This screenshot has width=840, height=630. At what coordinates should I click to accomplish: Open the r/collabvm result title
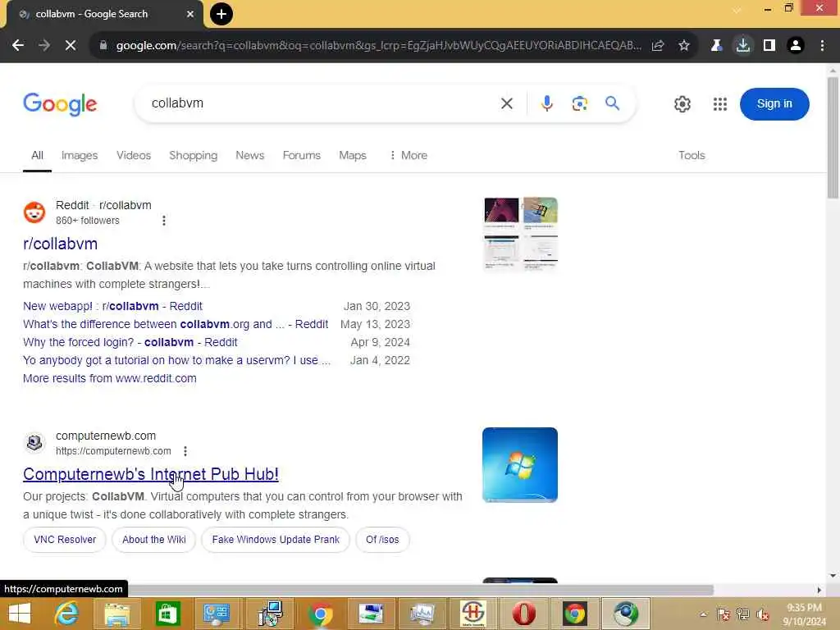(x=60, y=244)
